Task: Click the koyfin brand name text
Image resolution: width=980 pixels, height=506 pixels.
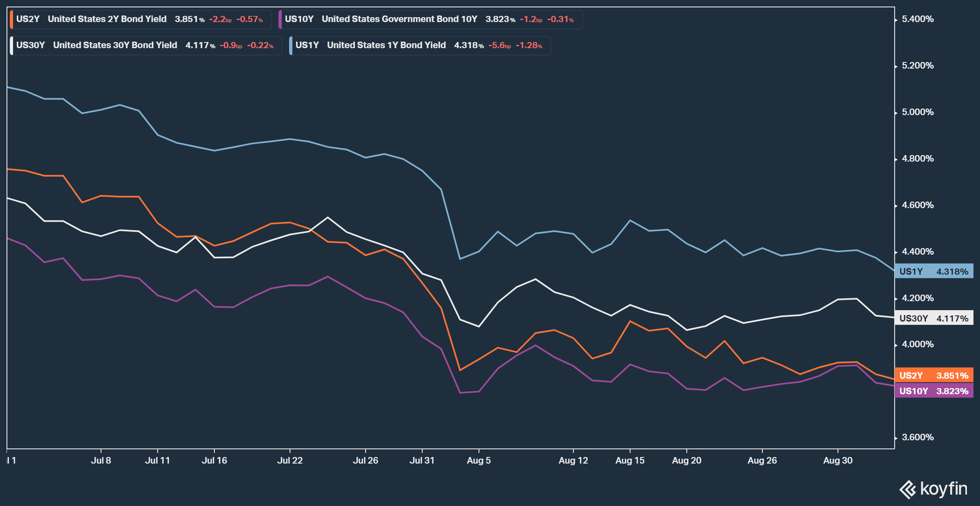Action: click(x=944, y=488)
